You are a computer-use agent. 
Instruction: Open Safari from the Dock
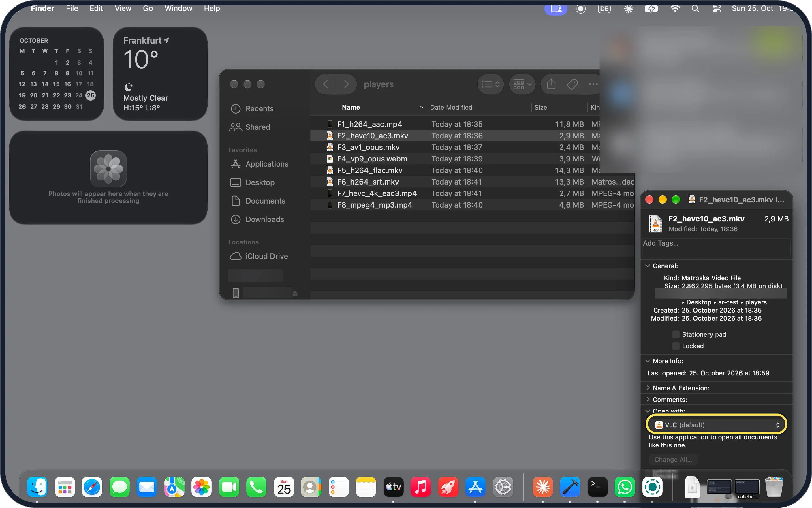click(92, 487)
